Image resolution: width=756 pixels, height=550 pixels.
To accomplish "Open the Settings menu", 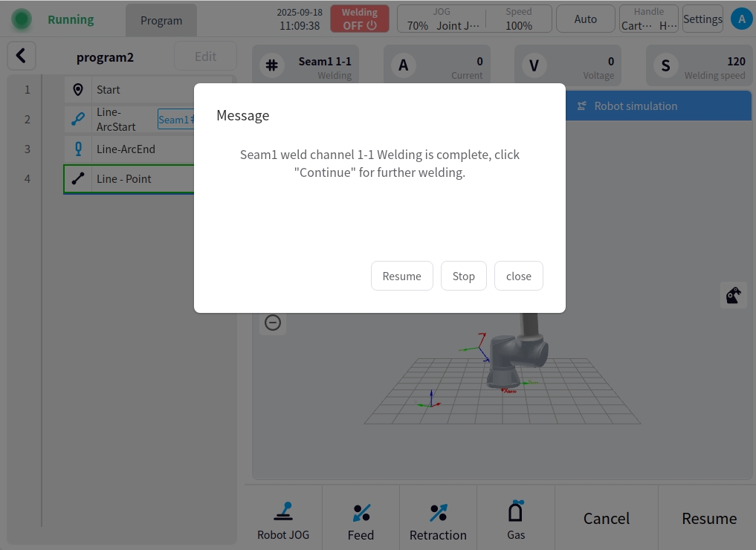I will [x=702, y=19].
